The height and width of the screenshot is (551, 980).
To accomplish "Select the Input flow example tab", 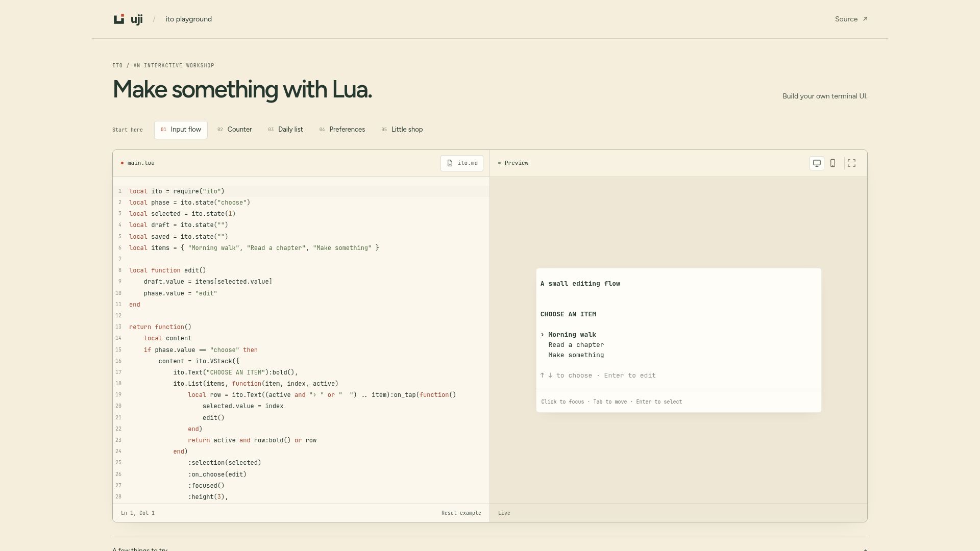I will click(181, 130).
